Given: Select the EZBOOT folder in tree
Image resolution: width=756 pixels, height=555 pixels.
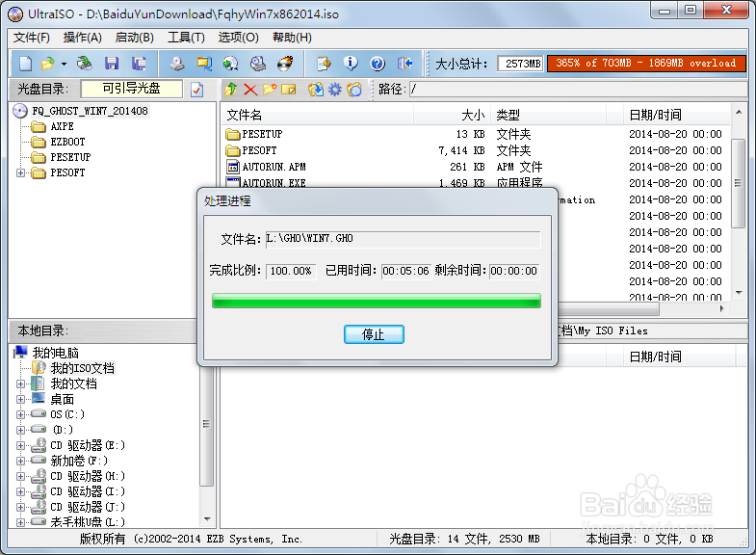Looking at the screenshot, I should coord(67,142).
